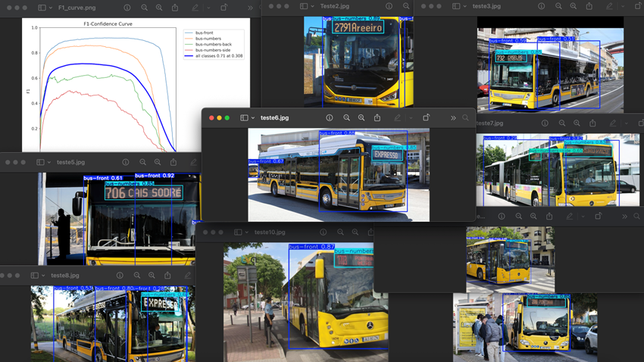644x362 pixels.
Task: Minimize the teste6.jpg window
Action: (219, 118)
